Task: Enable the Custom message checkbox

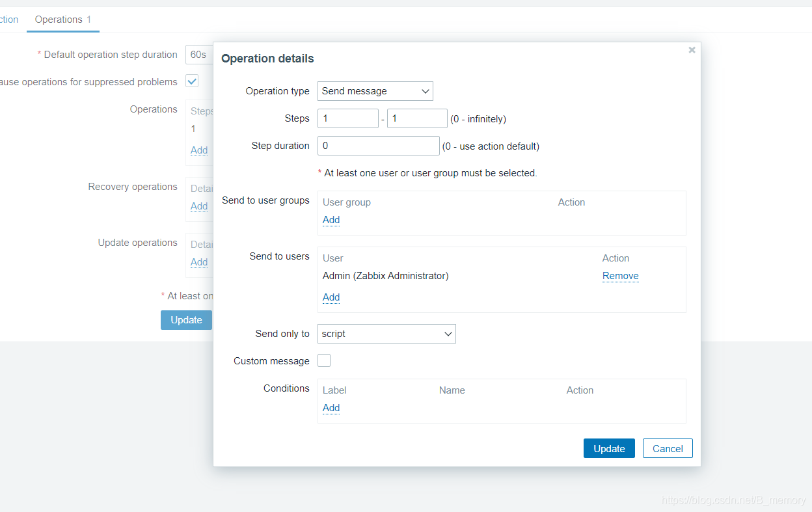Action: click(x=324, y=360)
